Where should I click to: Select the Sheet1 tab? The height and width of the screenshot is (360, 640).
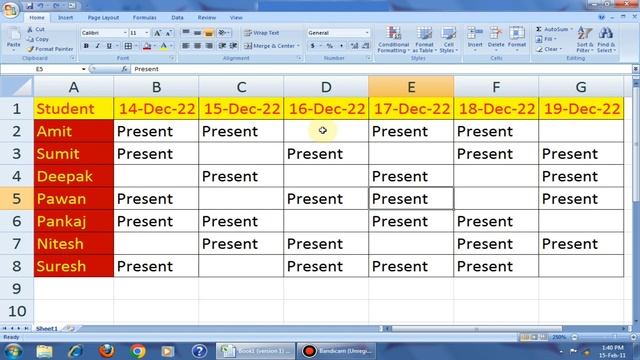[x=47, y=329]
